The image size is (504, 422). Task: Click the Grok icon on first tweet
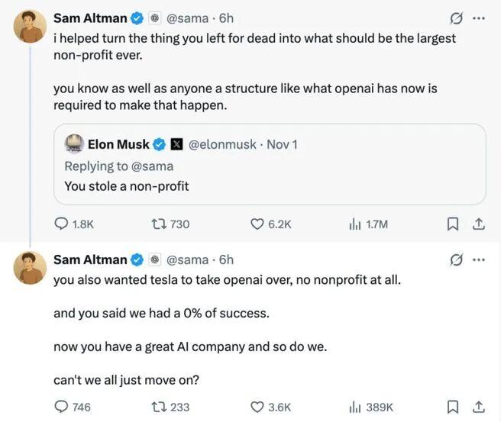[x=456, y=18]
